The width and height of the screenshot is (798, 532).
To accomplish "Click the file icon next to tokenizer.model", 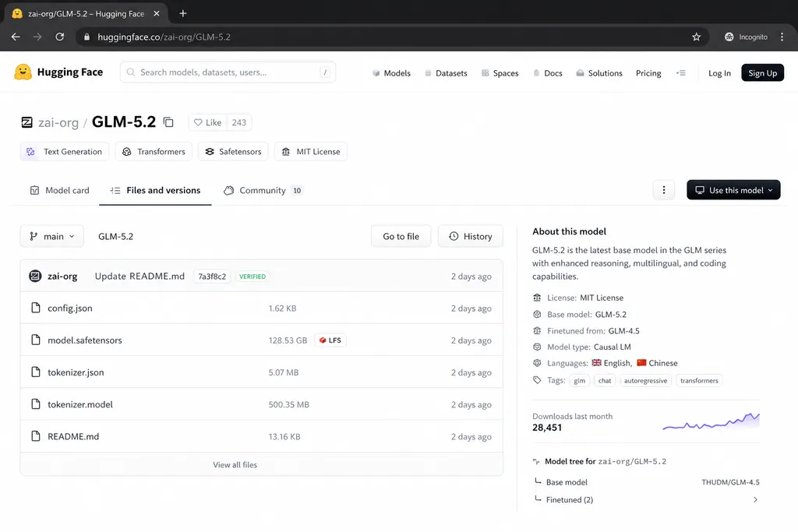I will click(x=36, y=403).
